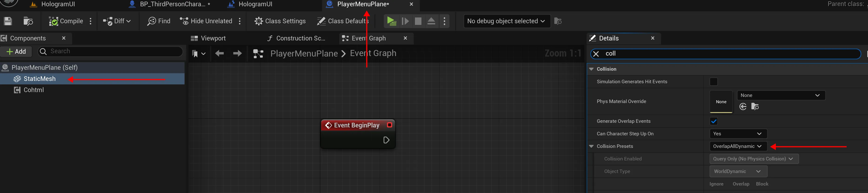Click the Compile button

(x=66, y=21)
